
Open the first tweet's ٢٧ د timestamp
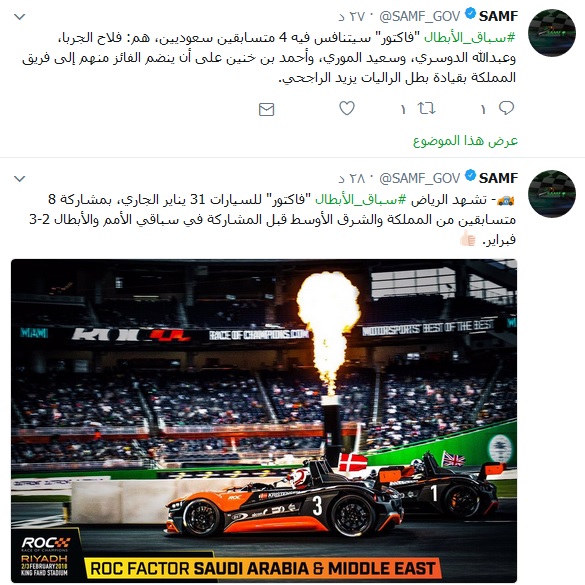[351, 16]
